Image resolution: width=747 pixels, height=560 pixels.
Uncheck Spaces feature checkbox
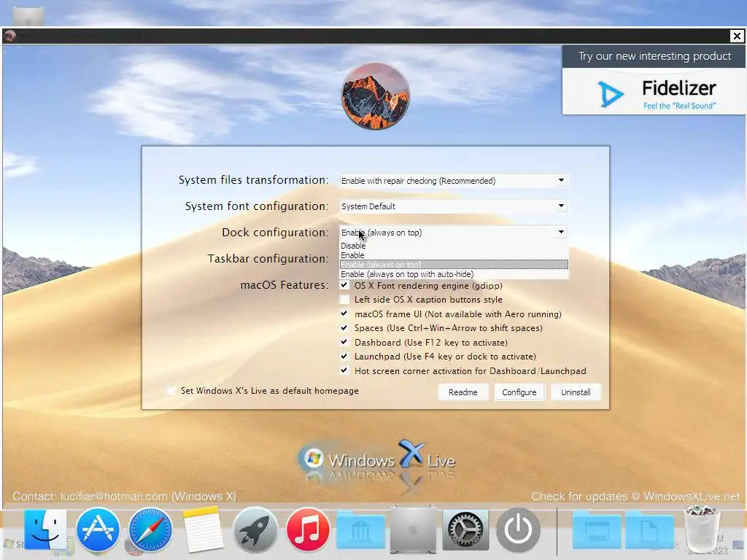[x=344, y=328]
